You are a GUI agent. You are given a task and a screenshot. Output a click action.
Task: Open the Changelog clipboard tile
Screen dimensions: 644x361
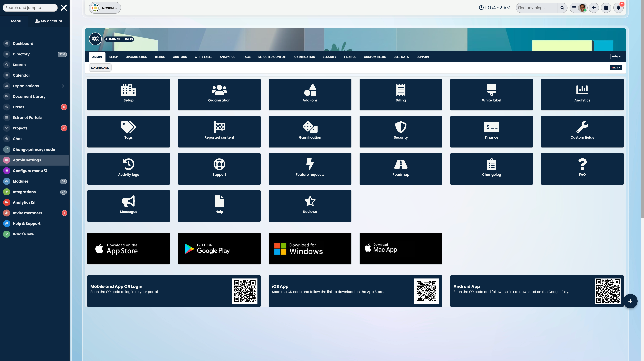coord(492,169)
